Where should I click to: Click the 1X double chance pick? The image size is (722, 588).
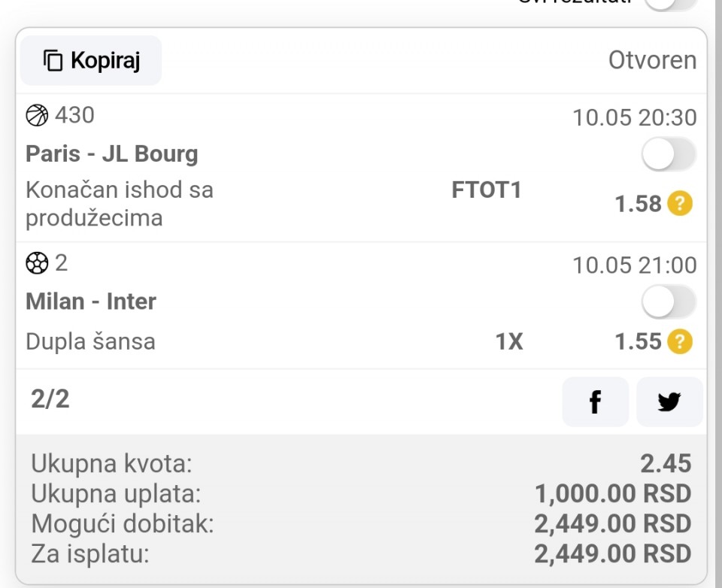coord(508,342)
